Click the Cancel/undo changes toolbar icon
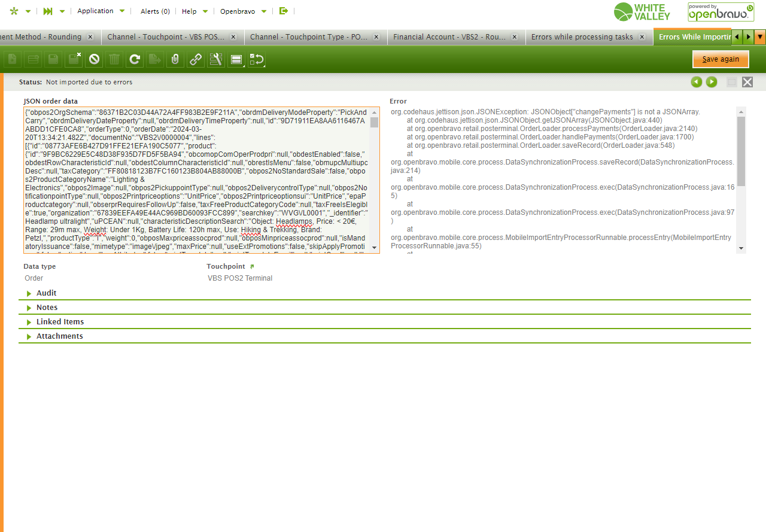 coord(94,59)
